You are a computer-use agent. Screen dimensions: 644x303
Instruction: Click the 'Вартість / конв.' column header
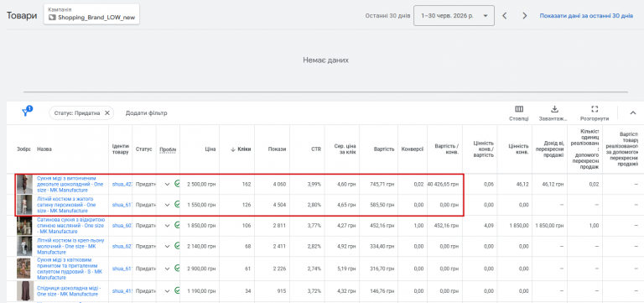click(447, 149)
